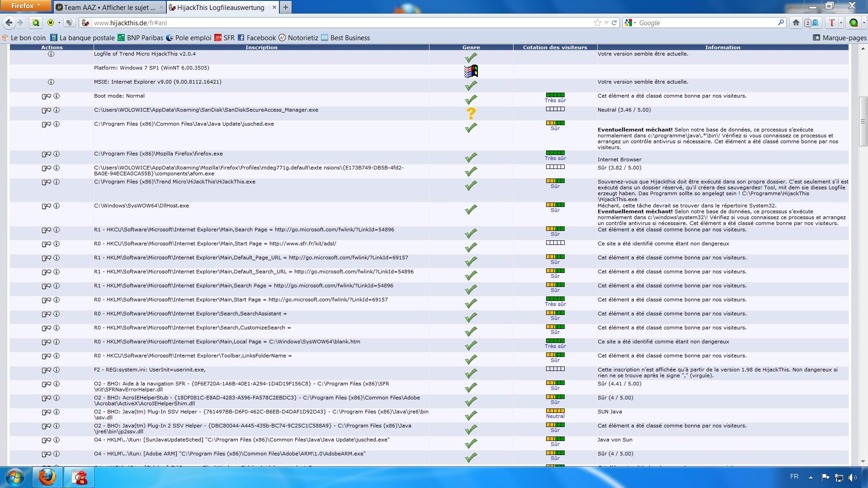
Task: Open a new tab with plus button
Action: [x=286, y=7]
